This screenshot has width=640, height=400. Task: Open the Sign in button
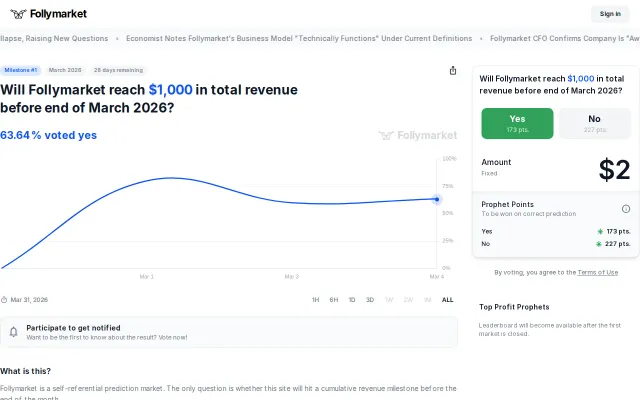tap(610, 14)
